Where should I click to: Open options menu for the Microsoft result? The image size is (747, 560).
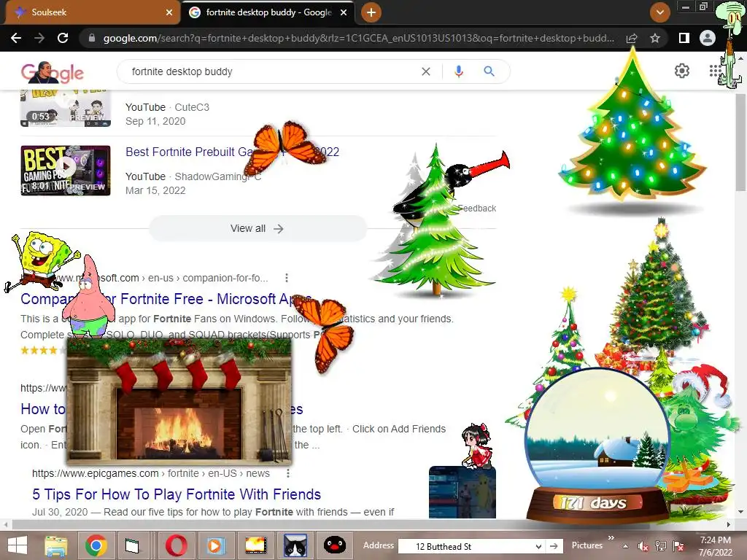[286, 278]
